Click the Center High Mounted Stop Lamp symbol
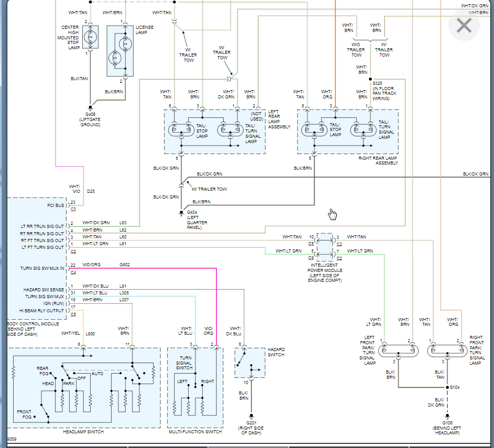The image size is (494, 448). click(x=91, y=37)
